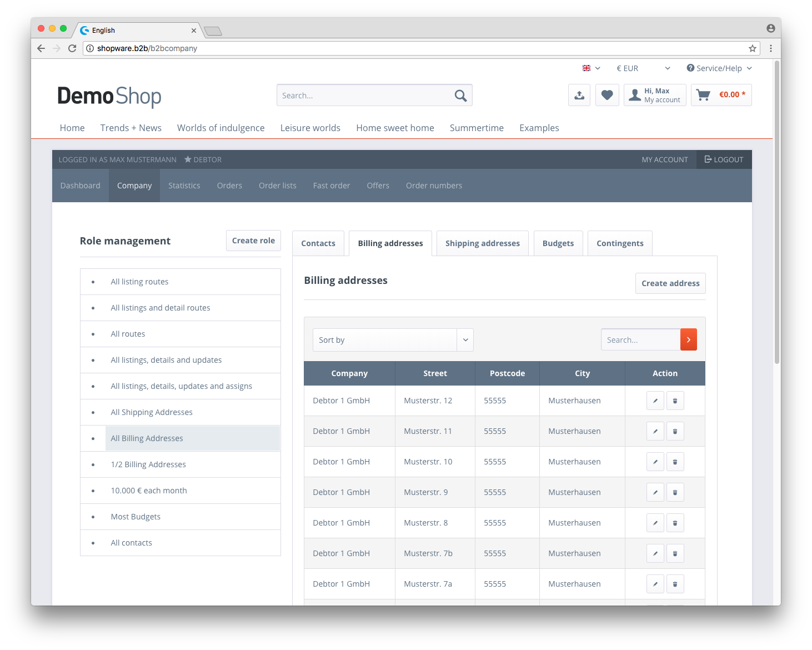Open the wishlist heart icon

coord(607,95)
